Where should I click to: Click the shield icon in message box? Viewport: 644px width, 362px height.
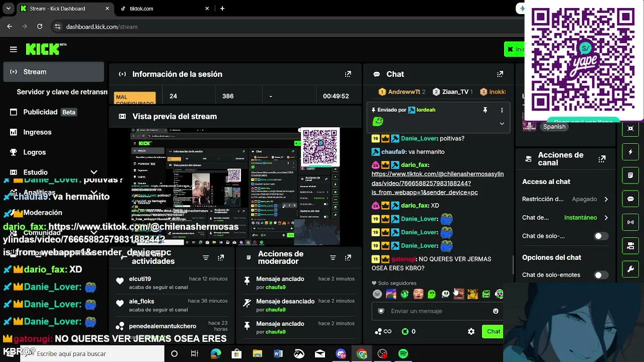(x=381, y=311)
